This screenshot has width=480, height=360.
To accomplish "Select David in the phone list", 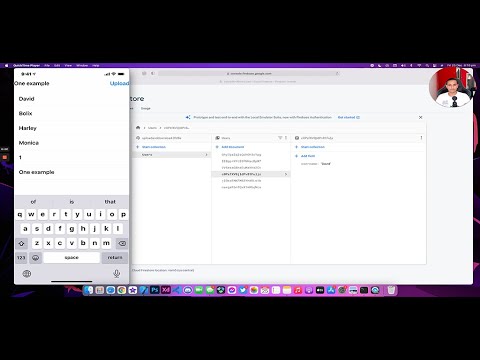I will tap(27, 99).
